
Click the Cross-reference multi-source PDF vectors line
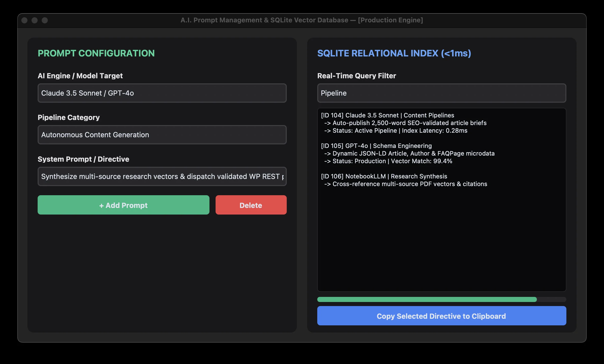click(406, 184)
